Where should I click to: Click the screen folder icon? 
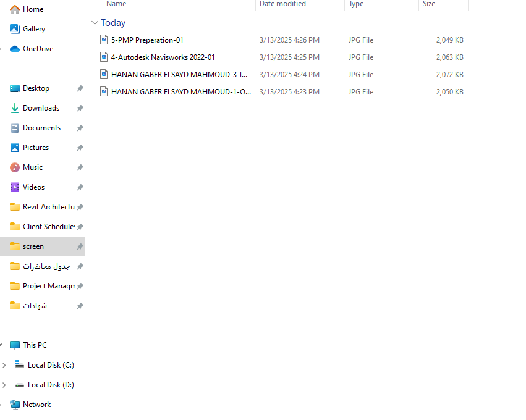(x=15, y=246)
